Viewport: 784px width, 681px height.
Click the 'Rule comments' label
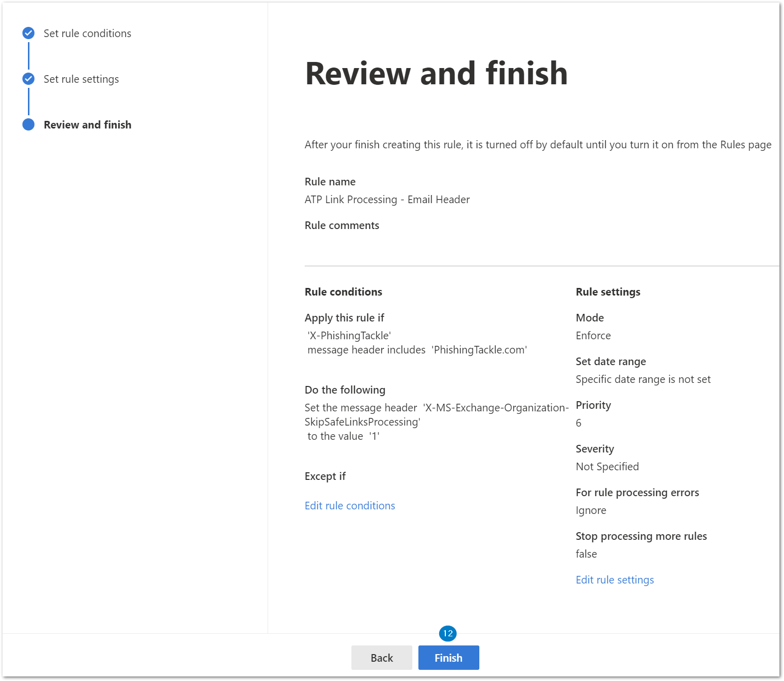click(342, 225)
